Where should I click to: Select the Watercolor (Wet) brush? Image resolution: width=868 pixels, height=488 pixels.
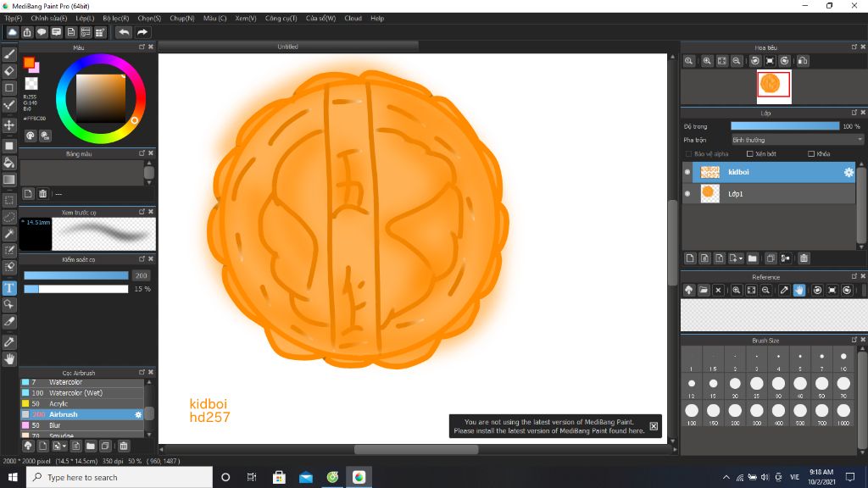pyautogui.click(x=82, y=393)
